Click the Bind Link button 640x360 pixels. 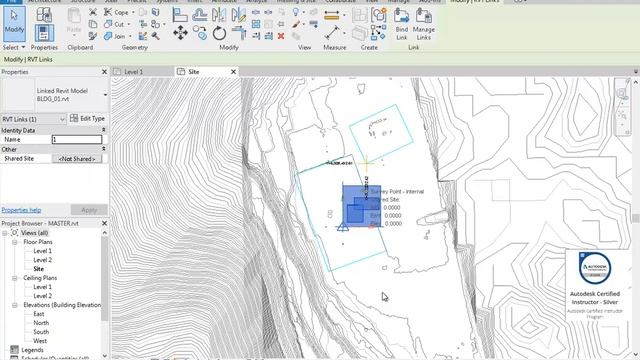[x=402, y=24]
